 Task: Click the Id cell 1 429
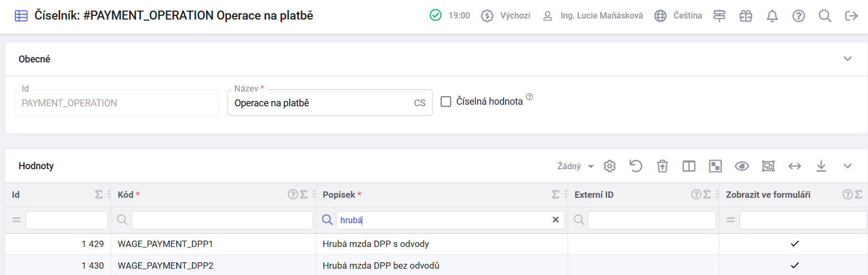coord(58,244)
